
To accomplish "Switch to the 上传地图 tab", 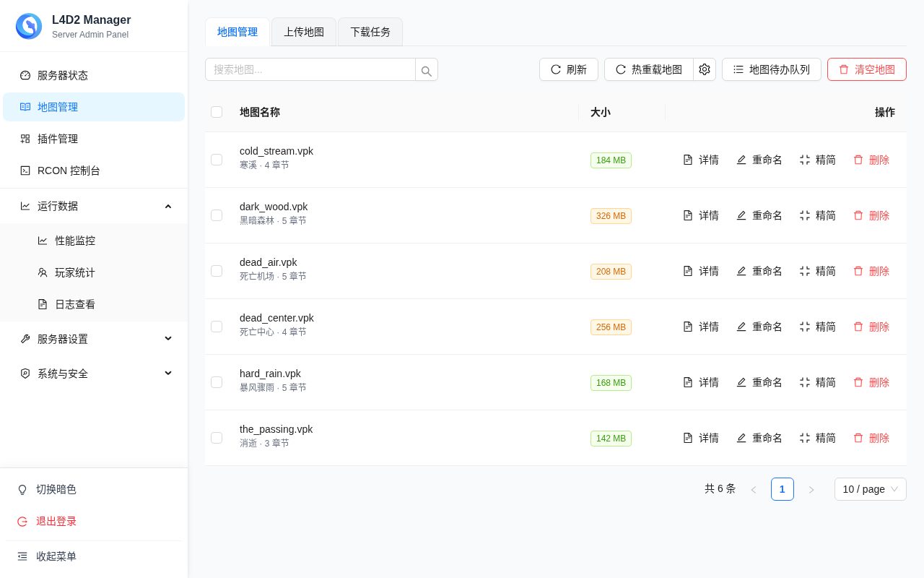I will [304, 32].
